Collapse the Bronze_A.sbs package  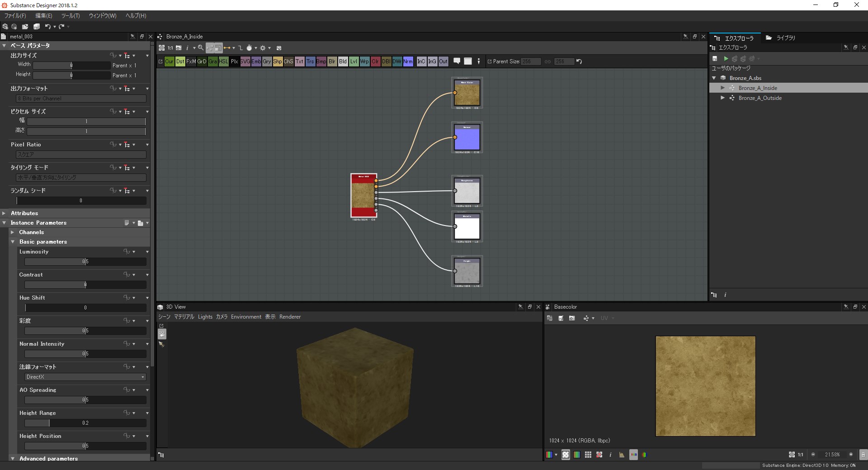click(714, 78)
